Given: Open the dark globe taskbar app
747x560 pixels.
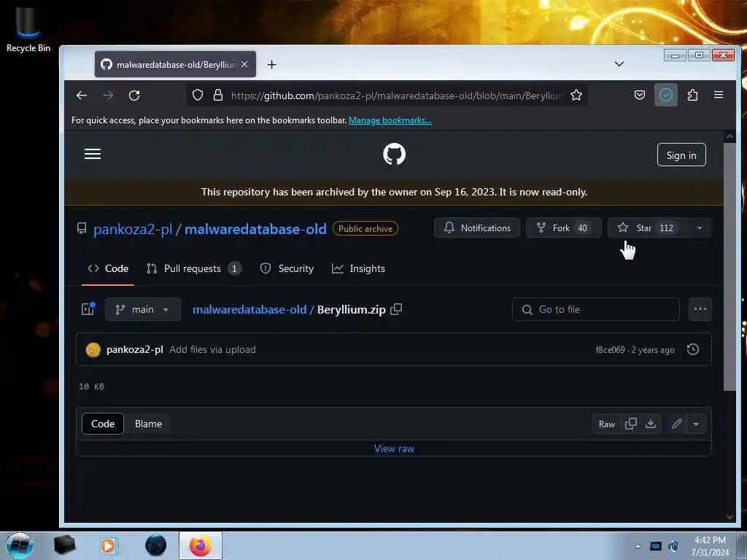Looking at the screenshot, I should tap(156, 545).
